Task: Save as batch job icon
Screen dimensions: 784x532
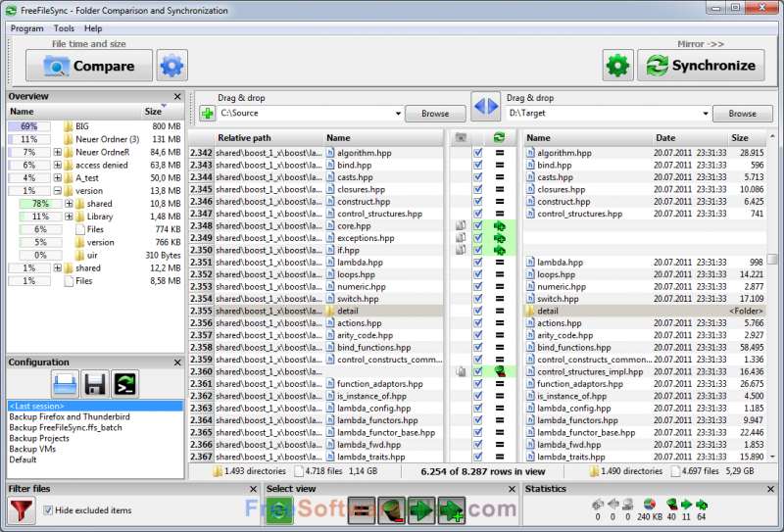Action: tap(124, 384)
